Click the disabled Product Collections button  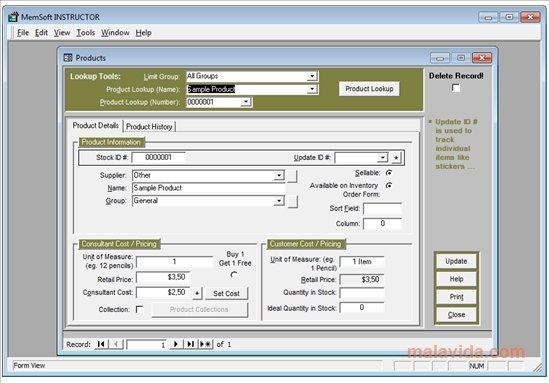(x=200, y=310)
